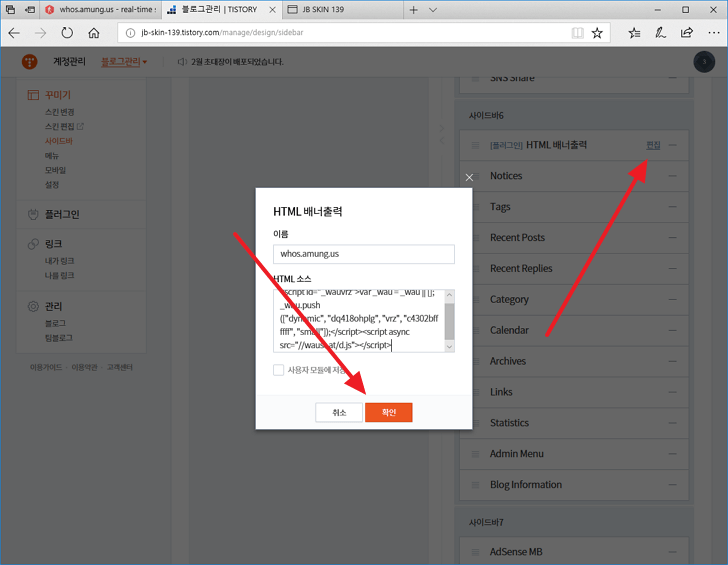Open 이용가이드 footer link
The height and width of the screenshot is (565, 728).
pyautogui.click(x=46, y=367)
